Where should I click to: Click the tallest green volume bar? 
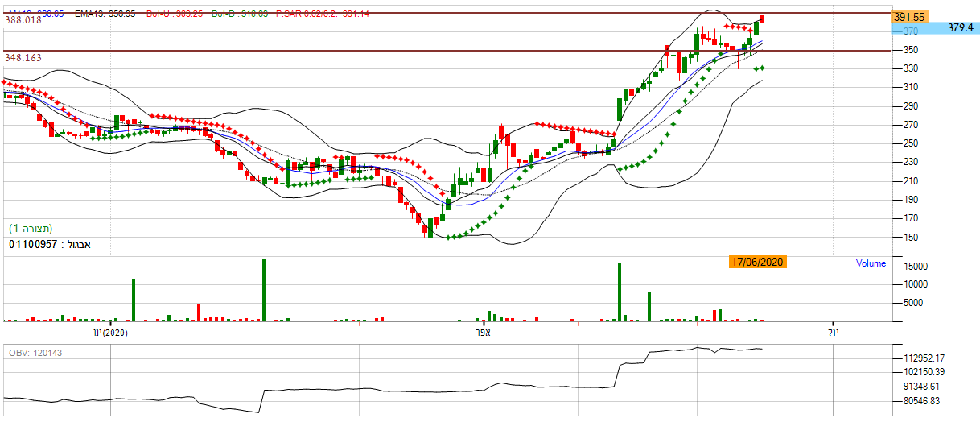click(263, 290)
